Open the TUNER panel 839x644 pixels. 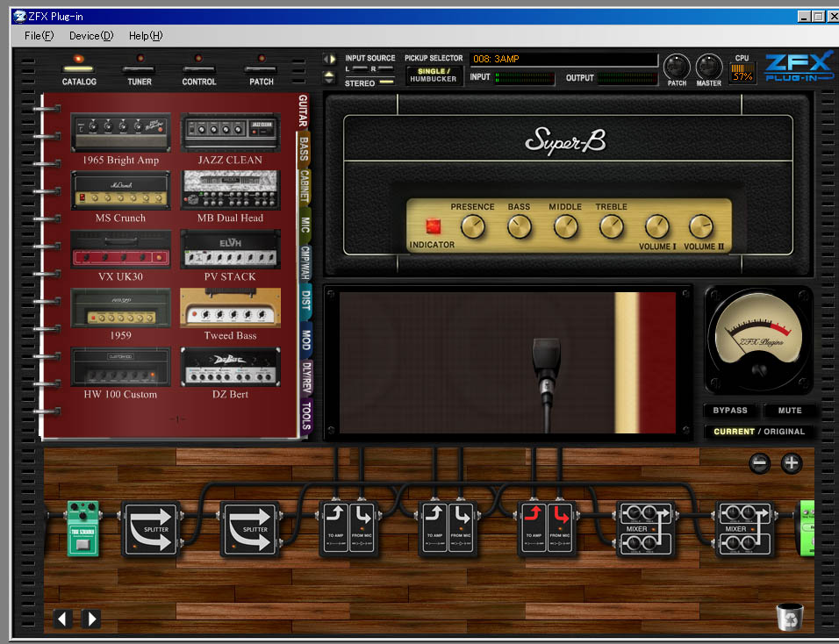pyautogui.click(x=140, y=70)
